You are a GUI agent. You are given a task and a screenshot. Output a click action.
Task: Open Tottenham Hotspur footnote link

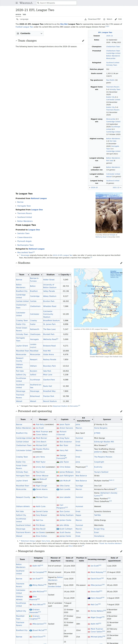pyautogui.click(x=28, y=541)
